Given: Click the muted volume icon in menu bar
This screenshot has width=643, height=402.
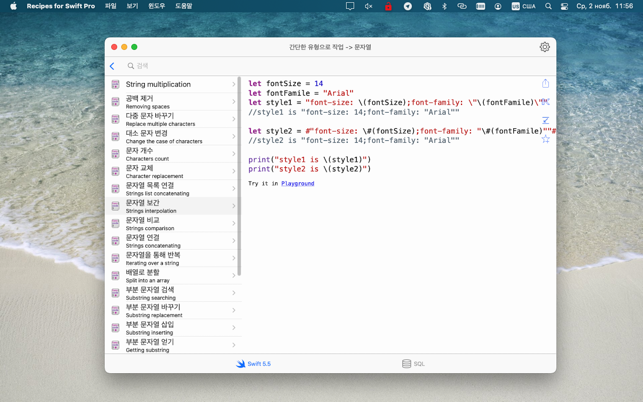Looking at the screenshot, I should tap(368, 6).
